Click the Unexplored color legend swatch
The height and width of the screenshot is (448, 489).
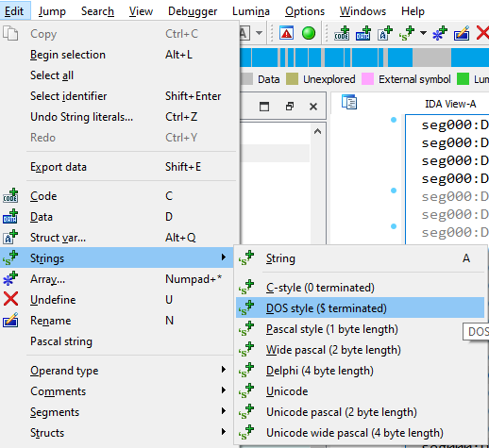(292, 79)
